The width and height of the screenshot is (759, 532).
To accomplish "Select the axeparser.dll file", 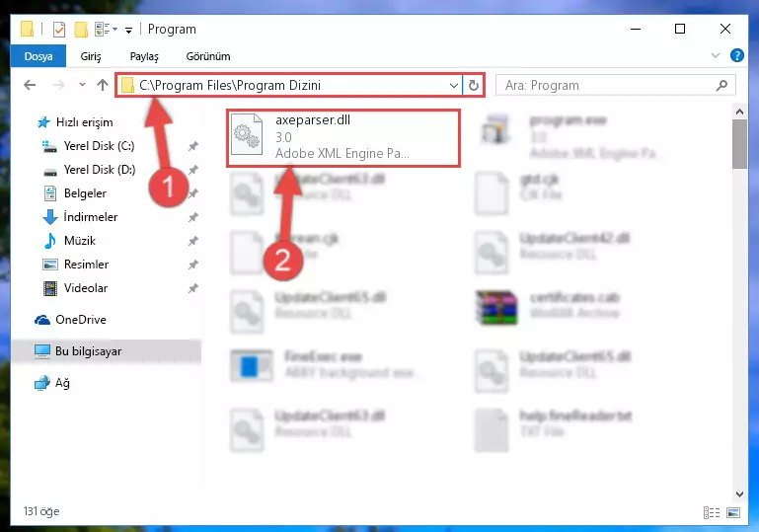I will (343, 138).
